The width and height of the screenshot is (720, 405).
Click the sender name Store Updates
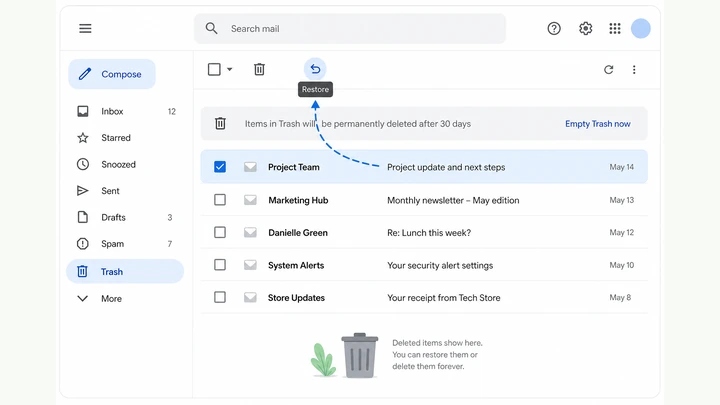click(x=296, y=298)
